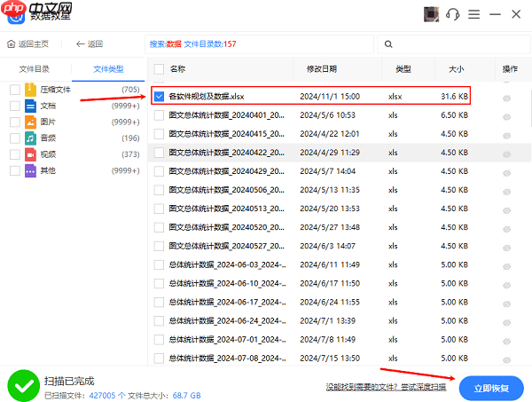This screenshot has width=532, height=402.
Task: Click the green scan-complete checkmark icon
Action: [24, 386]
